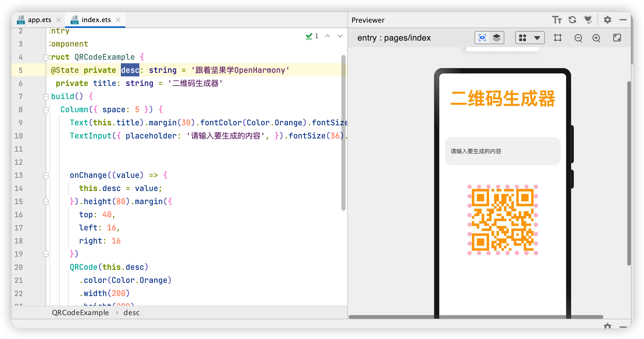Click the private title declaration line
This screenshot has width=644, height=339.
(x=139, y=83)
